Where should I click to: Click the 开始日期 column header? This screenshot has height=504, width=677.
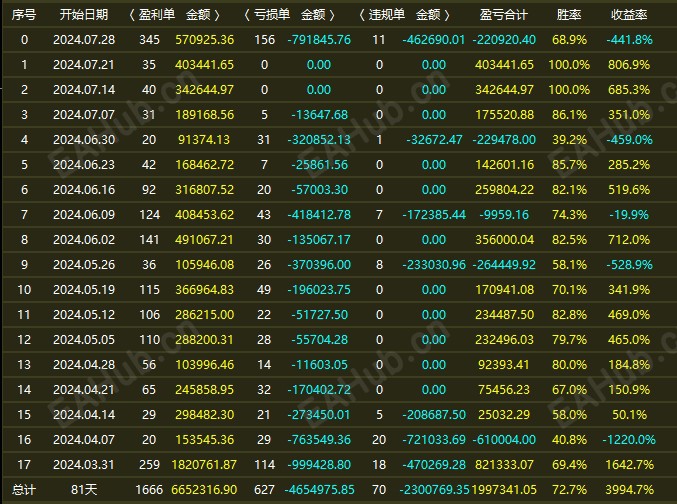(84, 15)
